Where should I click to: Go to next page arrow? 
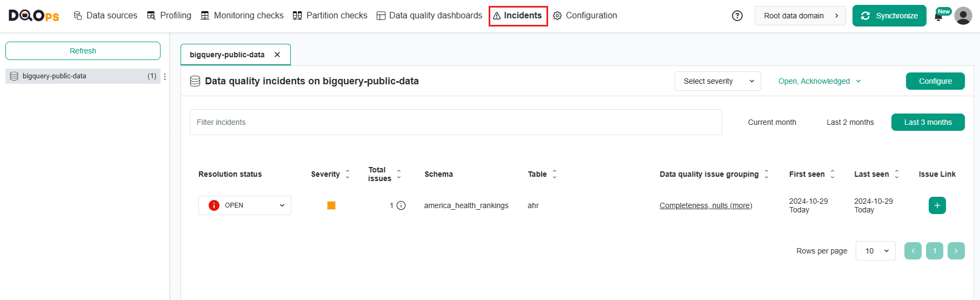pos(956,251)
